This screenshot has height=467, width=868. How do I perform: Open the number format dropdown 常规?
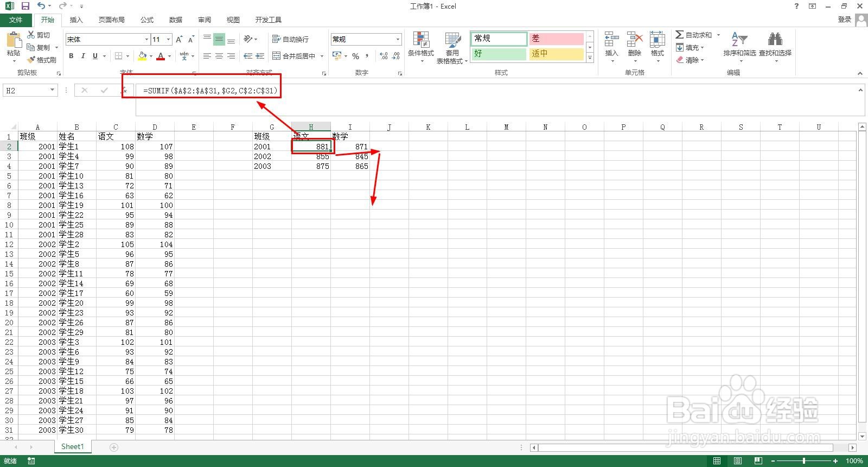[398, 39]
